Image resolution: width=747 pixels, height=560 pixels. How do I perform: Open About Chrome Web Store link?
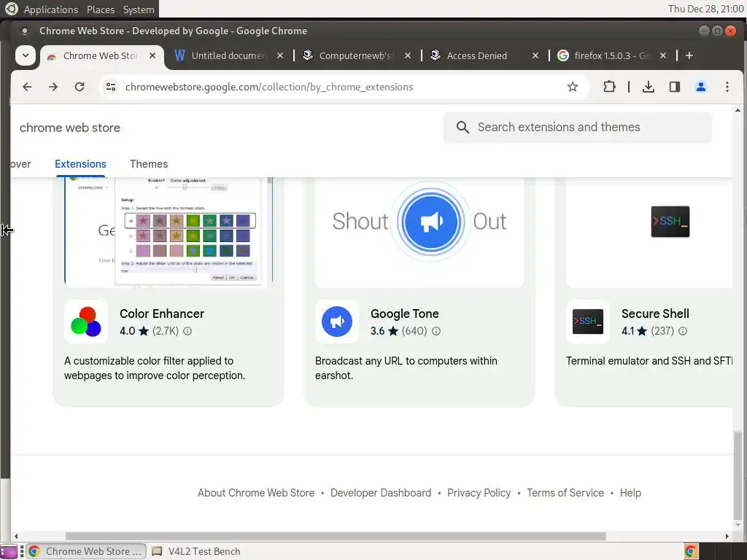coord(256,493)
